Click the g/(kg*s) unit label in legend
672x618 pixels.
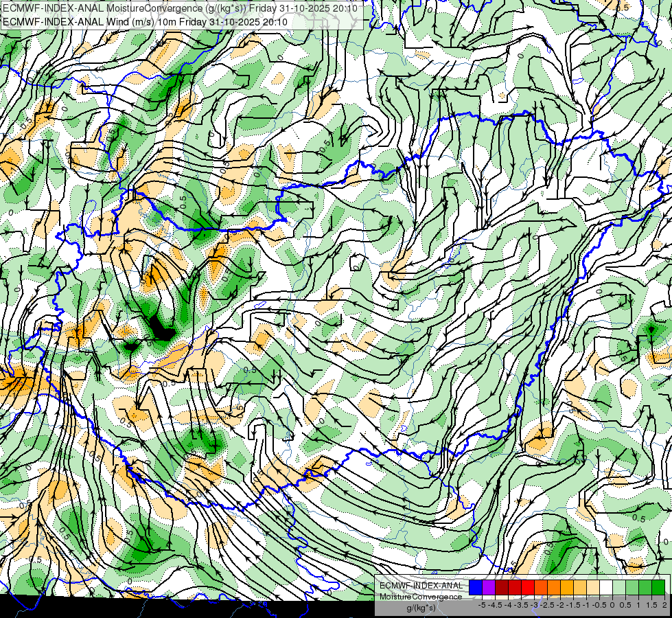pos(421,608)
